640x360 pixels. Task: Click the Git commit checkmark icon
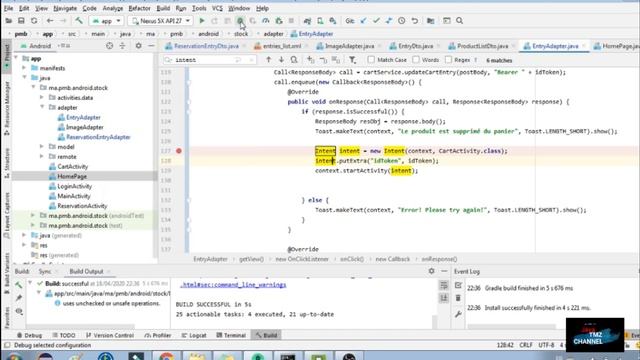click(x=376, y=21)
